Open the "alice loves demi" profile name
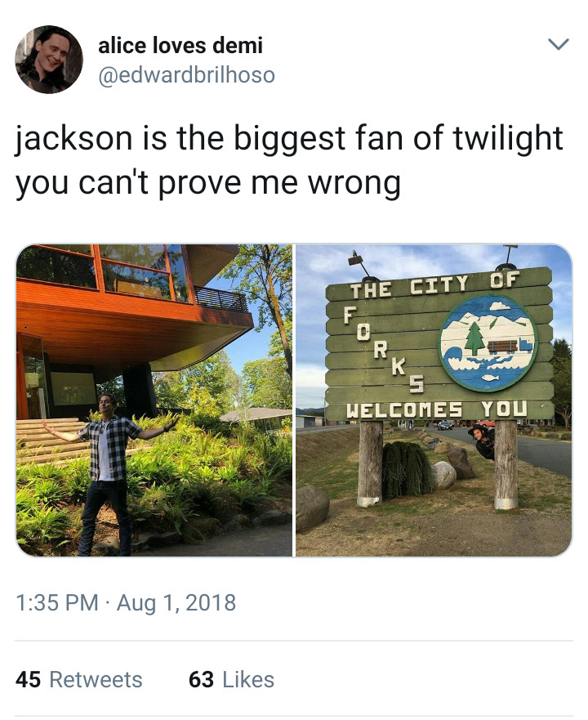The image size is (588, 720). pos(180,45)
